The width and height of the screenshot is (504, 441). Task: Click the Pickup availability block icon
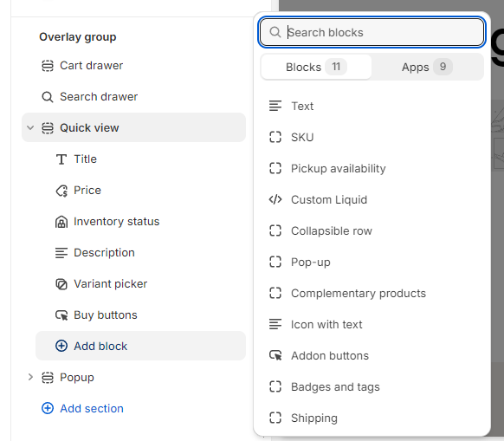tap(275, 168)
